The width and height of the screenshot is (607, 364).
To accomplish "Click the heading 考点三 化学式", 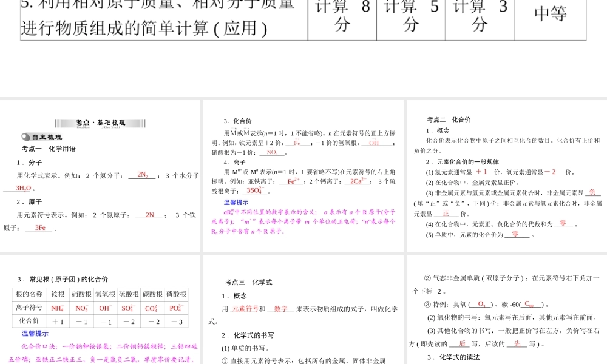I will click(x=248, y=282).
